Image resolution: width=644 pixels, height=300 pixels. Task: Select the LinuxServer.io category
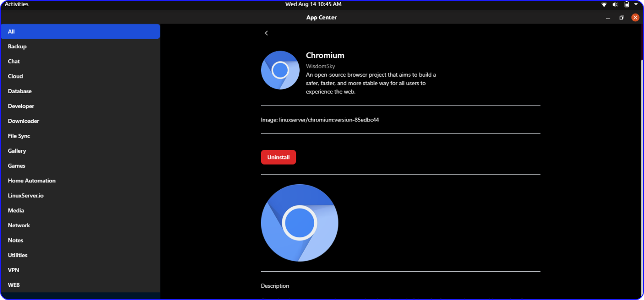[x=26, y=196]
